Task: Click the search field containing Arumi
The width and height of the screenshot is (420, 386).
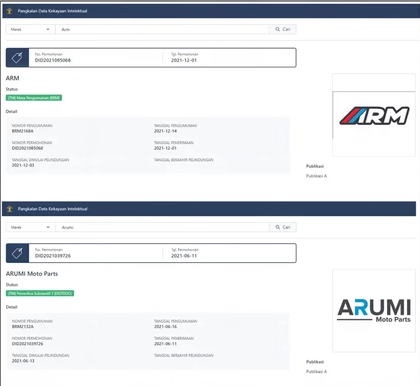Action: [x=162, y=227]
